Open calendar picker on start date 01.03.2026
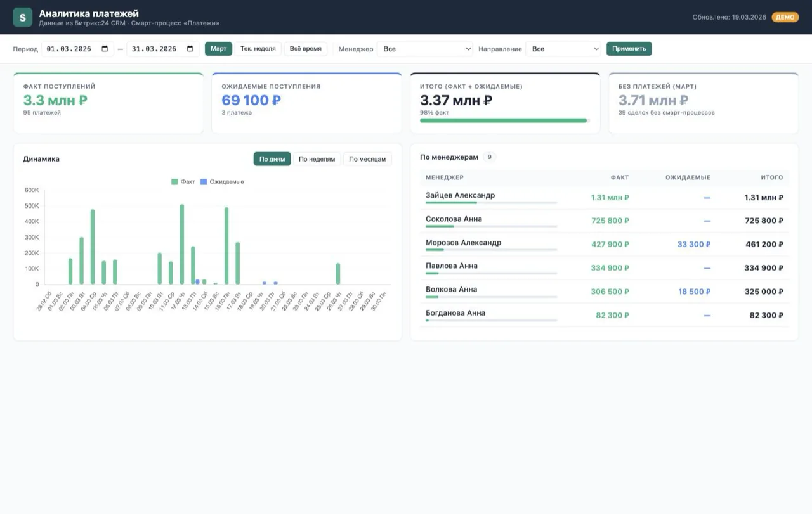Screen dimensions: 812x514 [x=105, y=49]
